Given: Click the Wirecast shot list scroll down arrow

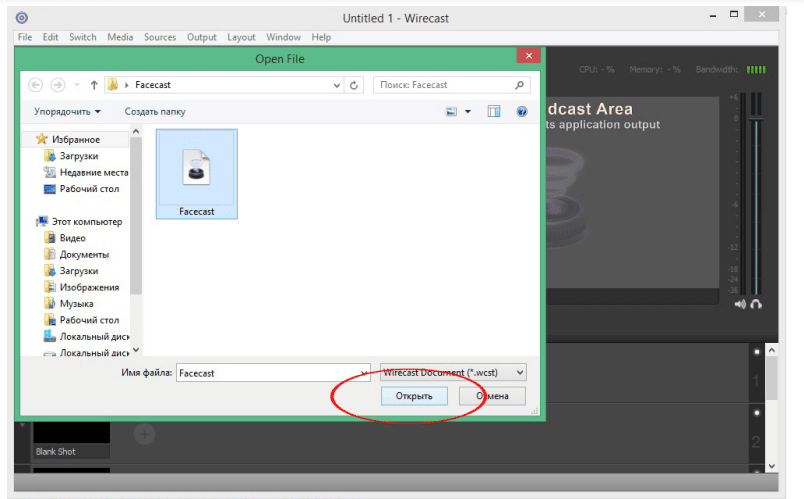Looking at the screenshot, I should pyautogui.click(x=772, y=466).
